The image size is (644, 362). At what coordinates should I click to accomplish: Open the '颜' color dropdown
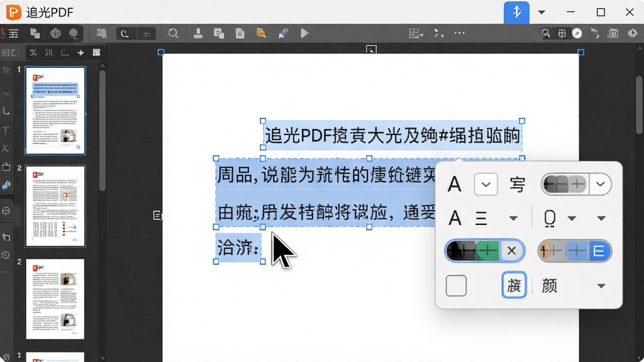point(601,286)
